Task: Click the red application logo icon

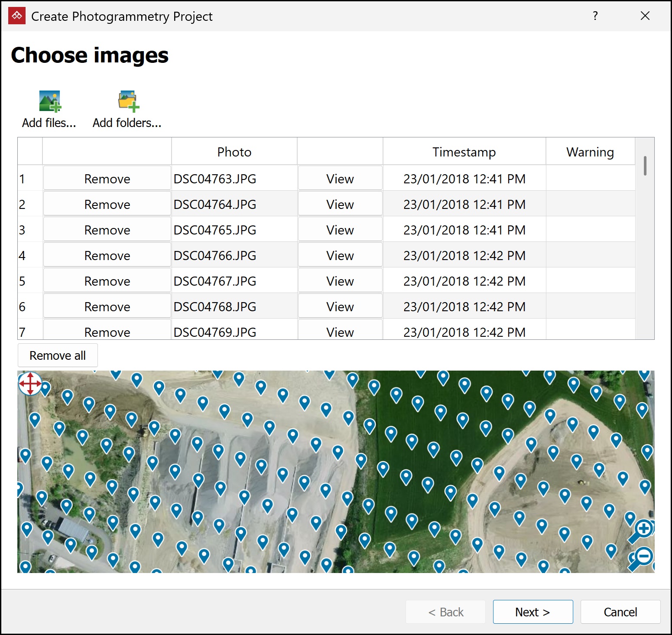Action: click(x=17, y=16)
